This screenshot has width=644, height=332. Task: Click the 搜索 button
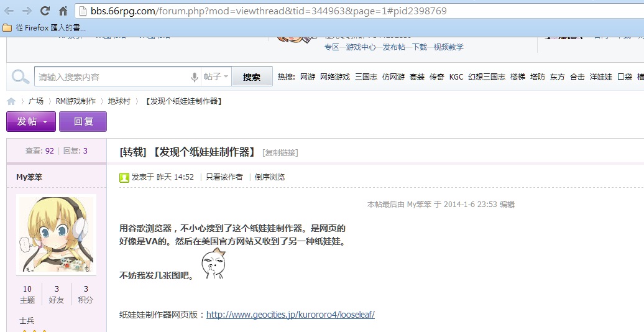tap(252, 77)
